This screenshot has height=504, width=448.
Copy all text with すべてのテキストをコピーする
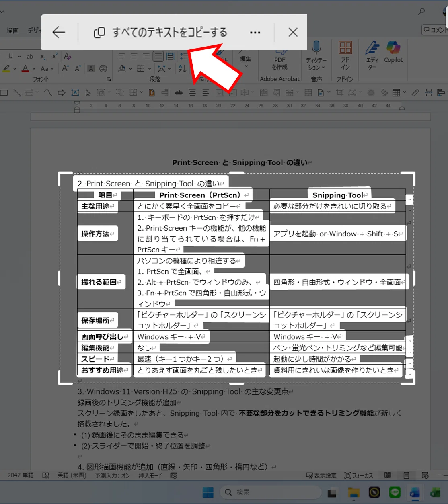pos(160,32)
